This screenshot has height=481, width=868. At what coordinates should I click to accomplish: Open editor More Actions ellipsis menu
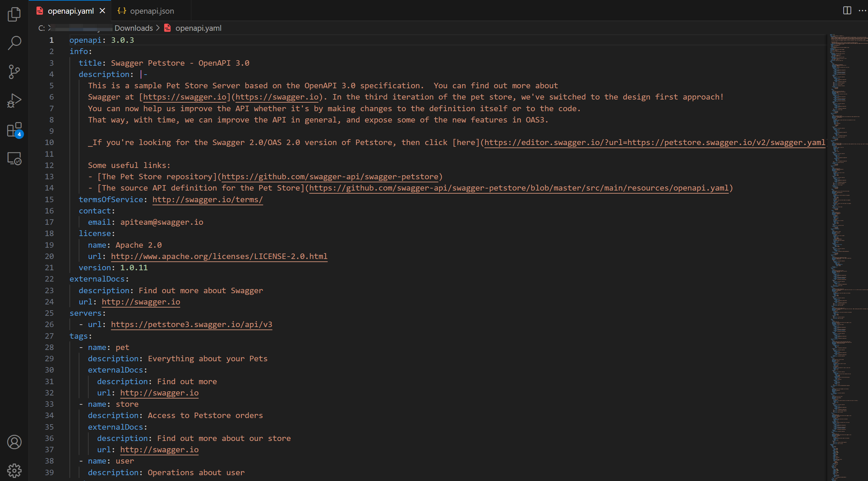point(862,11)
